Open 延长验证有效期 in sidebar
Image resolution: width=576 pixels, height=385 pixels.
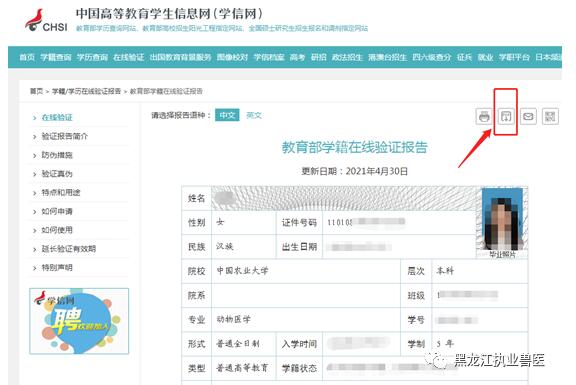(x=69, y=249)
